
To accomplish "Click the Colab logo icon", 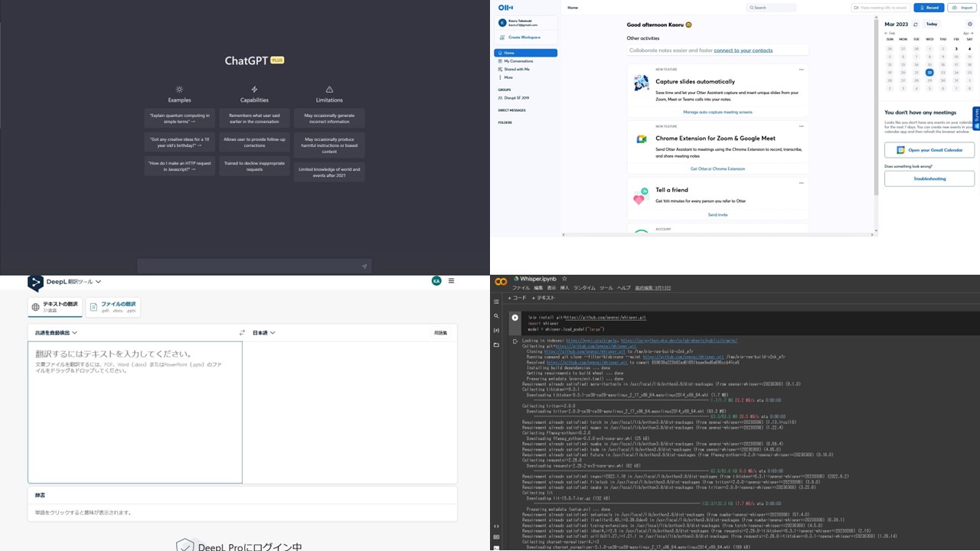I will tap(501, 282).
